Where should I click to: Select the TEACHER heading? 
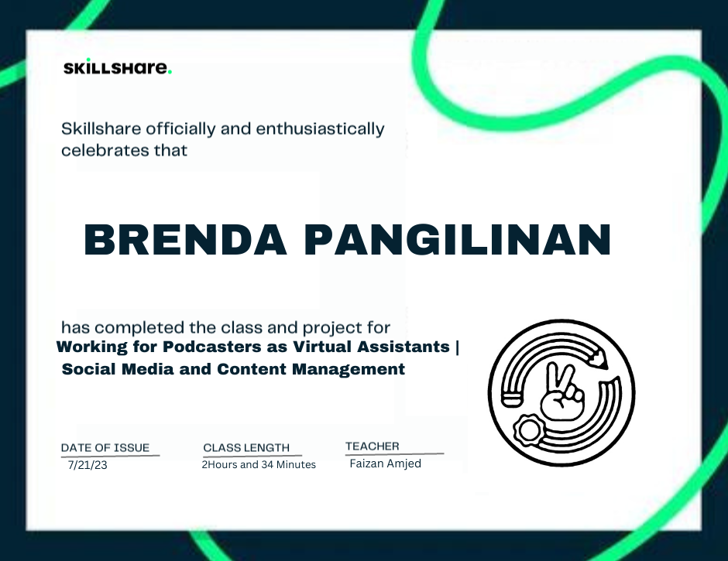[x=371, y=446]
